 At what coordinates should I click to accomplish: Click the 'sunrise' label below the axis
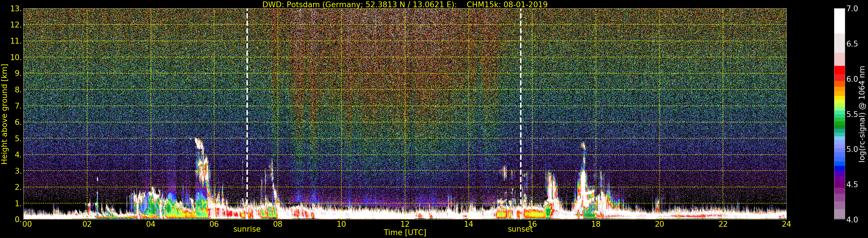(247, 229)
